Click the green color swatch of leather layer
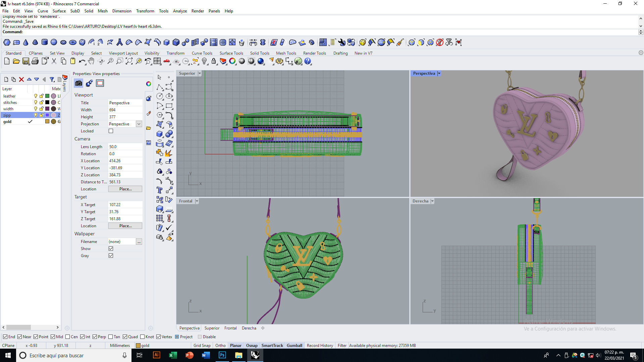The width and height of the screenshot is (644, 362). tap(47, 96)
